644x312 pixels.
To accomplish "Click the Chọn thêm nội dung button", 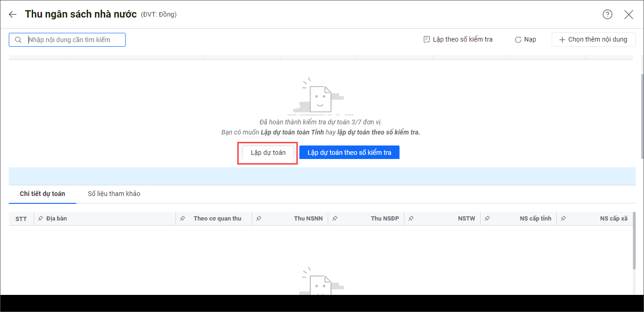I will pos(593,40).
